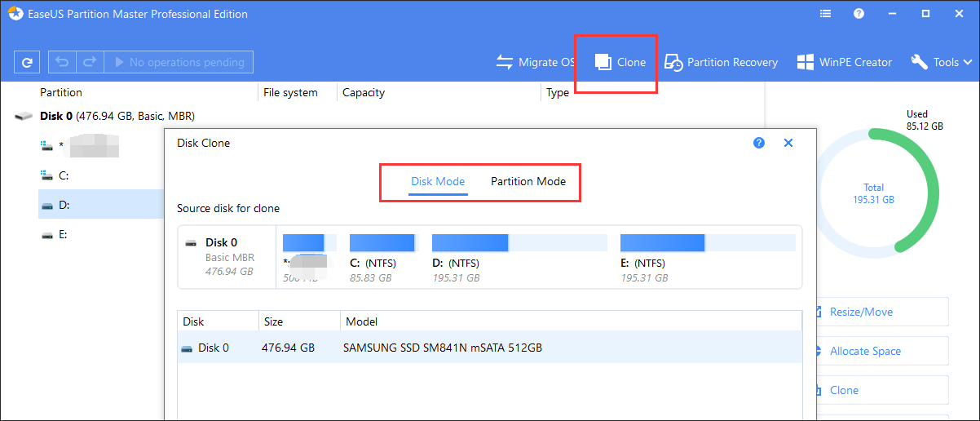Click the help question mark in the title bar
This screenshot has height=421, width=980.
coord(859,14)
